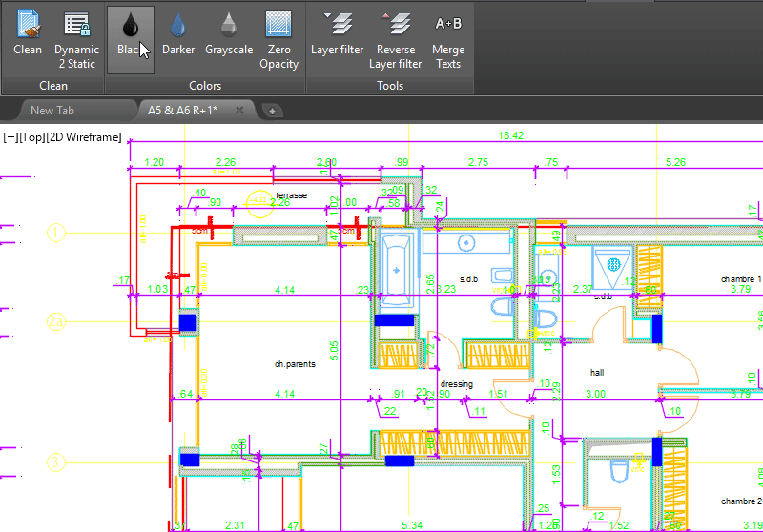Viewport: 763px width, 532px height.
Task: Select the A5 & A6 R+1 tab
Action: click(183, 111)
